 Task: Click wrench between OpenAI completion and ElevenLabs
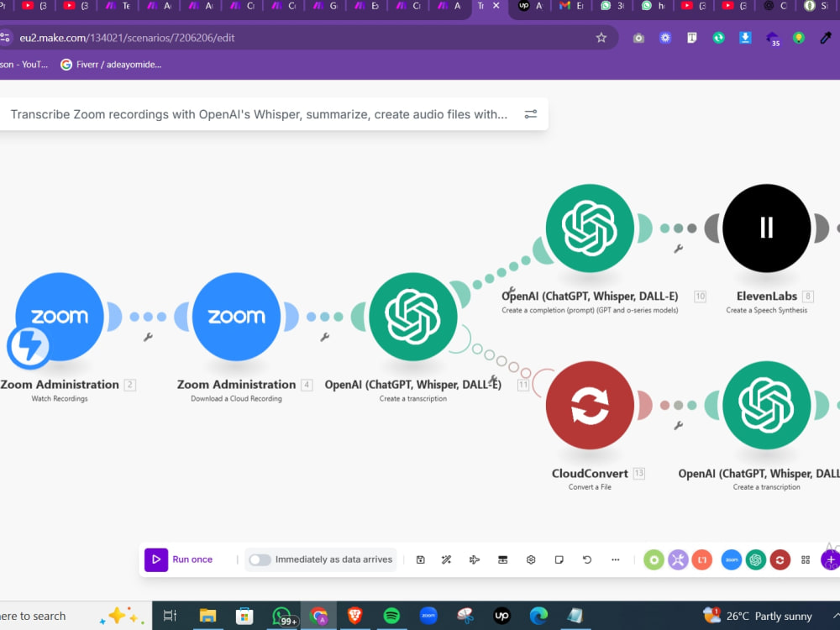[678, 249]
